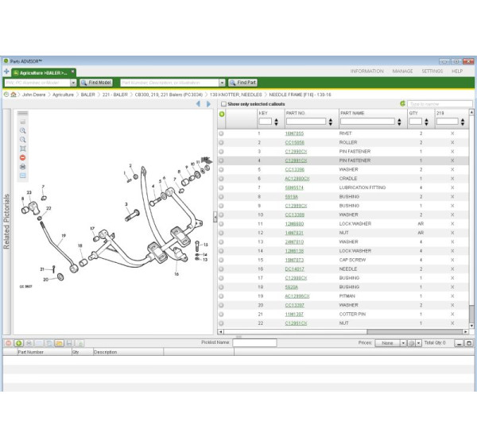Click the red clear callouts icon
Viewport: 477px width, 448px height.
(22, 157)
